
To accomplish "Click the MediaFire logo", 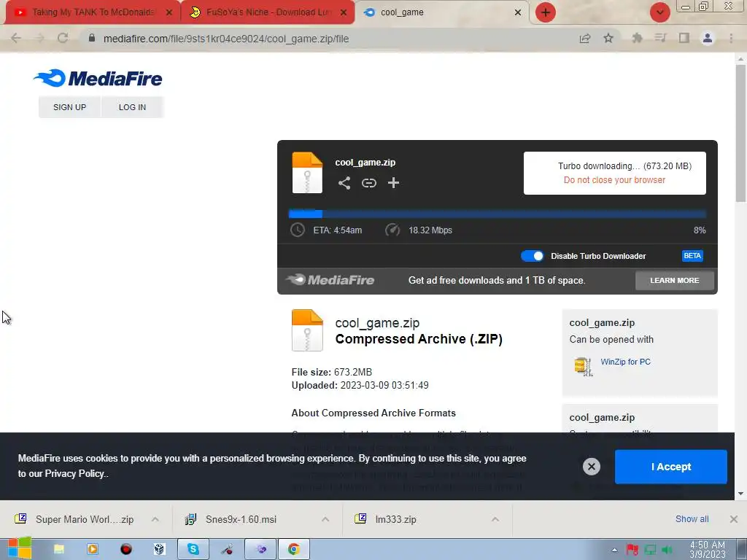I will pyautogui.click(x=98, y=78).
